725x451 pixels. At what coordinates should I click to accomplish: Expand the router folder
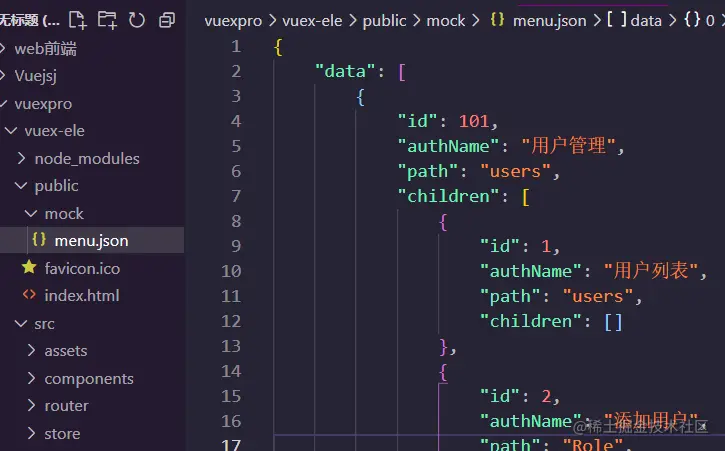coord(31,405)
